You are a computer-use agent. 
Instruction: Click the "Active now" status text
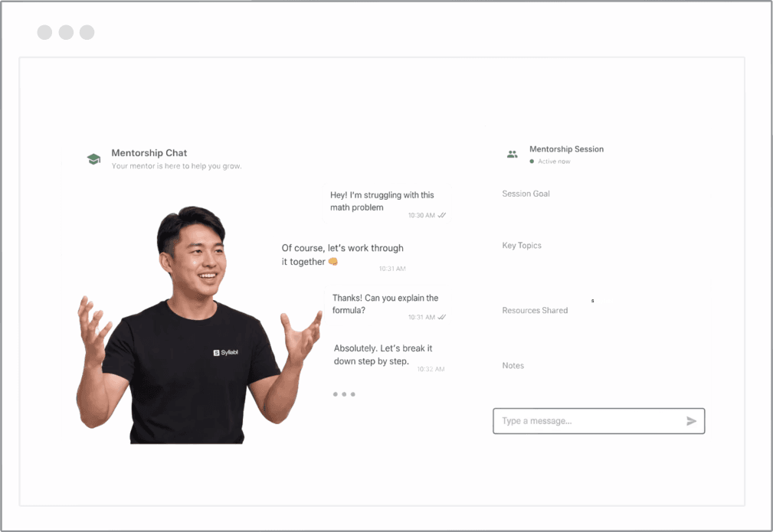pyautogui.click(x=554, y=162)
